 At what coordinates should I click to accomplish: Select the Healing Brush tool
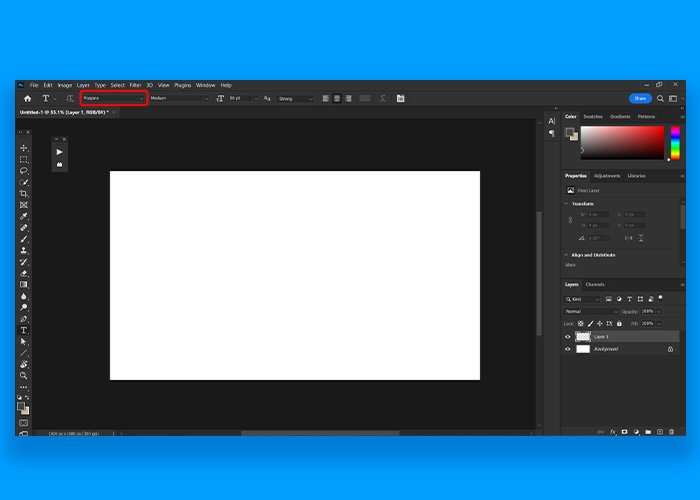click(x=24, y=228)
